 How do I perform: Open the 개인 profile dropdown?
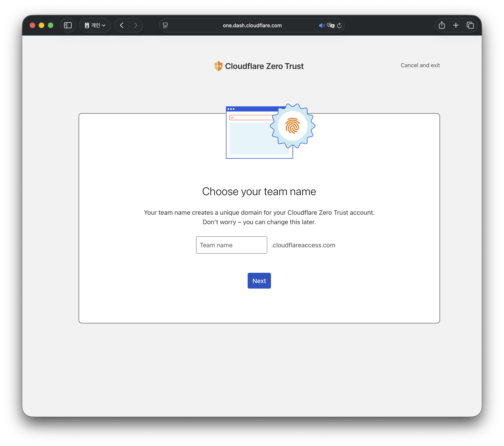coord(95,25)
